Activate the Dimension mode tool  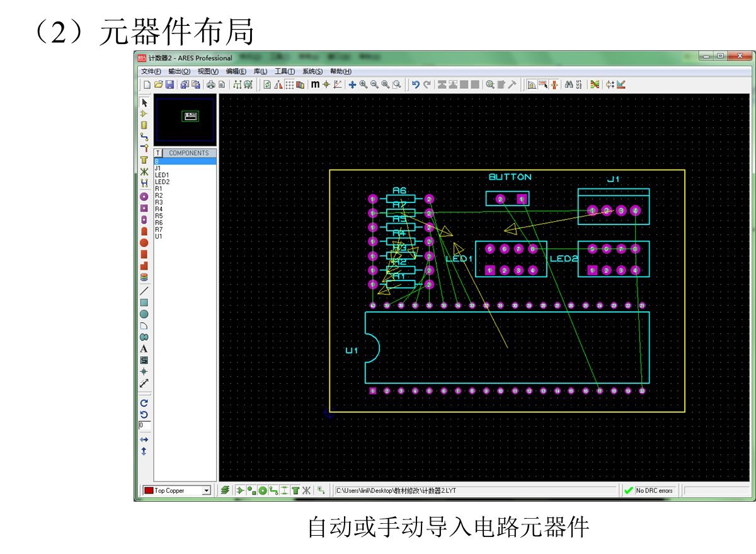click(x=144, y=383)
